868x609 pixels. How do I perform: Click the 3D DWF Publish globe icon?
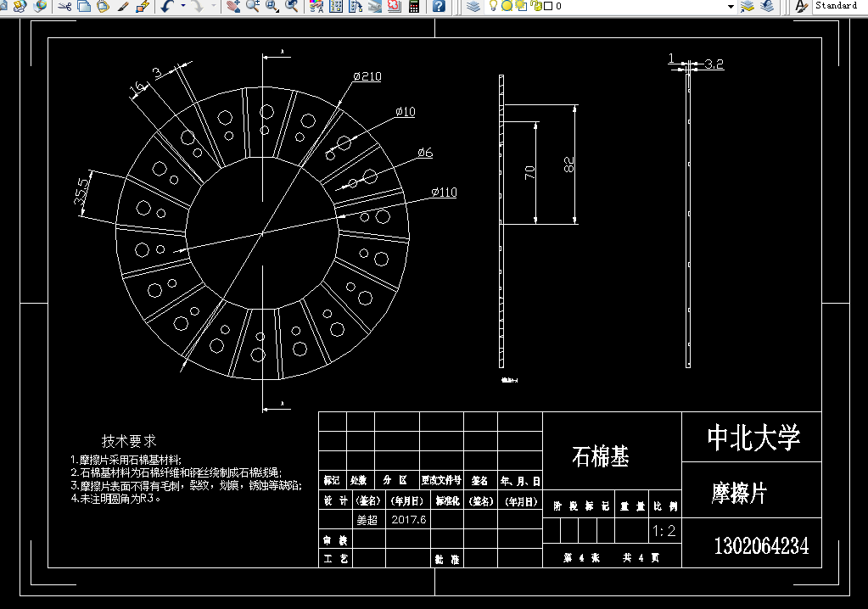tap(40, 6)
